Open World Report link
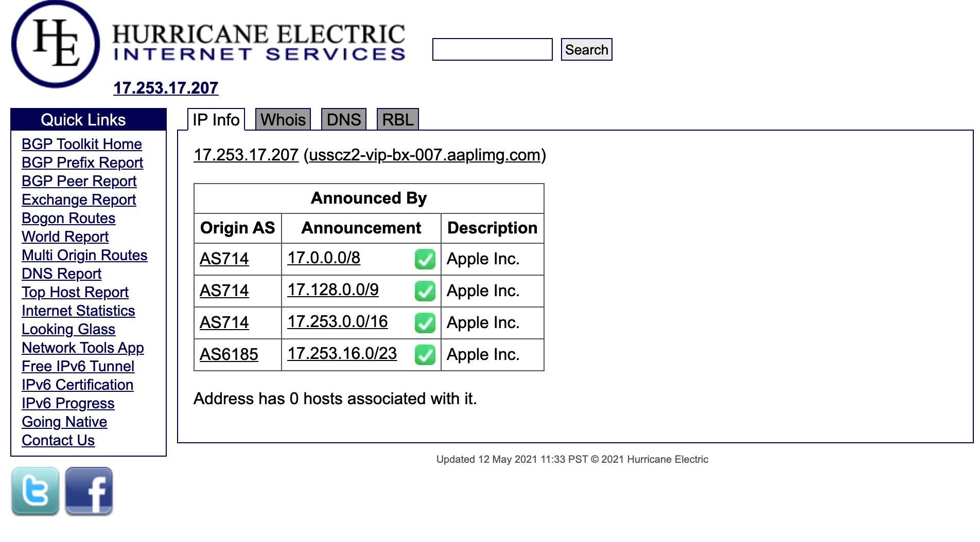The width and height of the screenshot is (980, 542). (x=65, y=237)
